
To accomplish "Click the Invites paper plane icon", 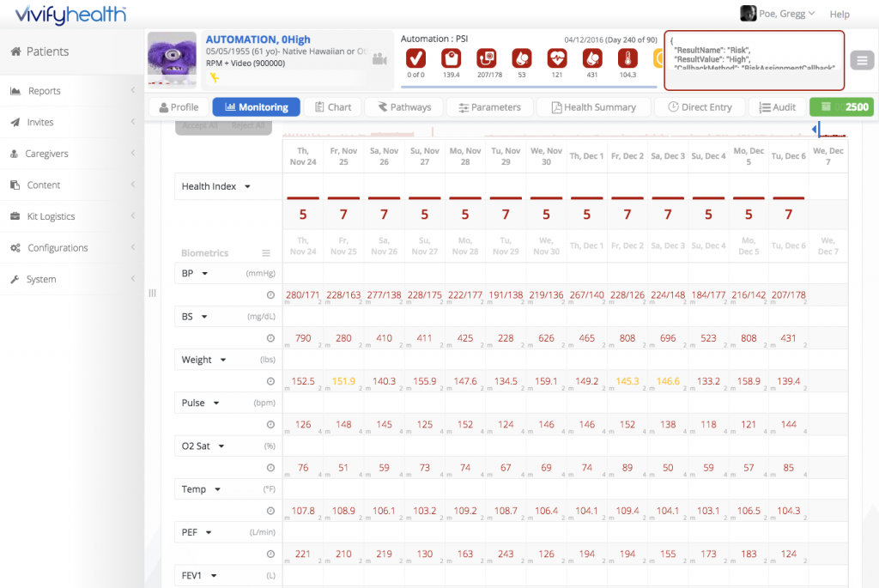I will click(15, 122).
